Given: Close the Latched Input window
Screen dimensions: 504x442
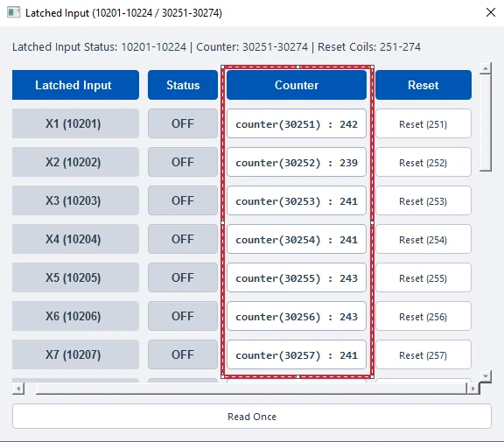Looking at the screenshot, I should point(491,12).
